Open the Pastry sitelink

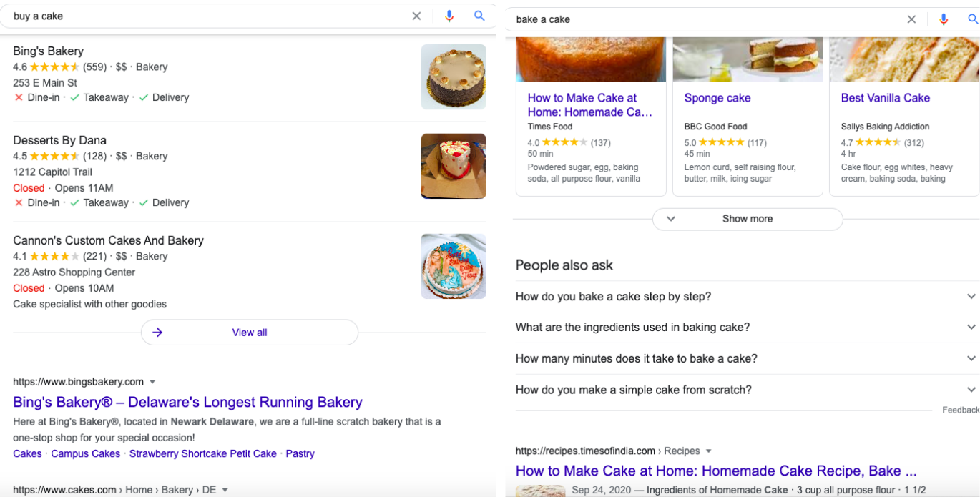point(300,453)
